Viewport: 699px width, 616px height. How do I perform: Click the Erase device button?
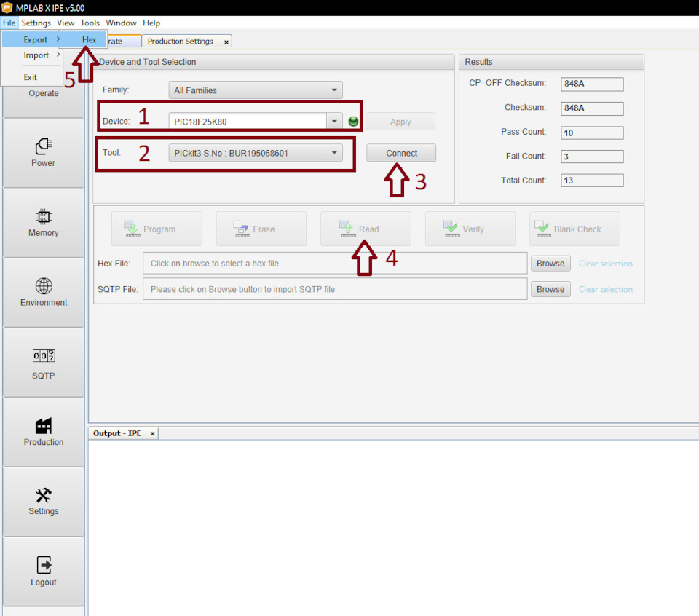coord(261,229)
